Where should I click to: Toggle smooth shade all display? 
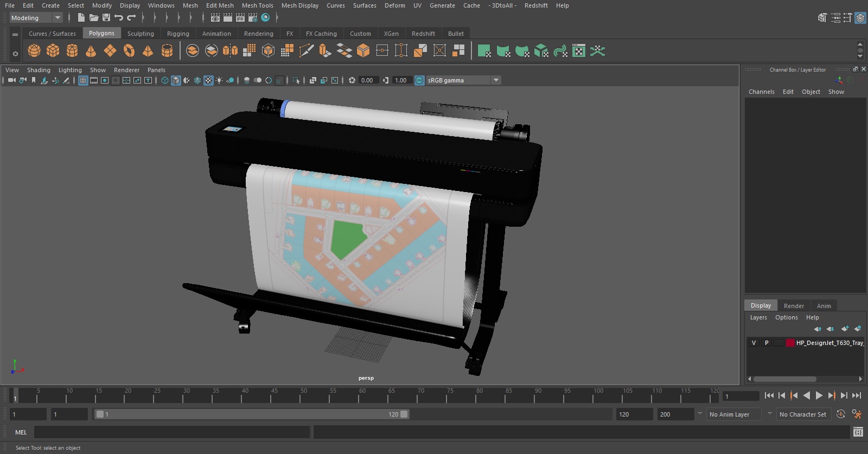176,80
